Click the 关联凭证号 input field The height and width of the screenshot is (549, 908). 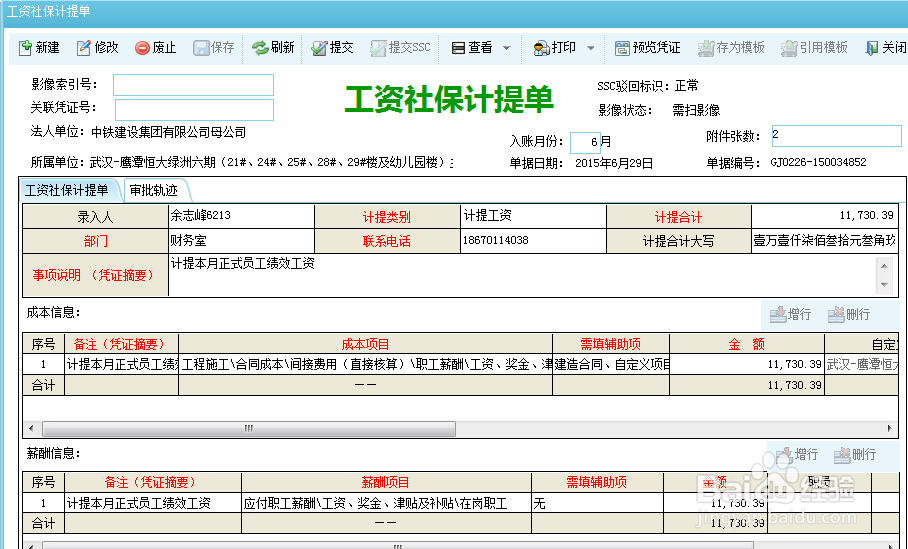click(194, 109)
